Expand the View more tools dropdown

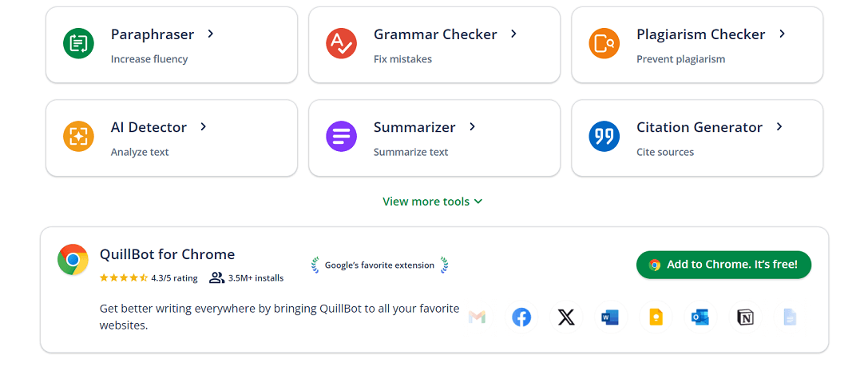click(432, 201)
